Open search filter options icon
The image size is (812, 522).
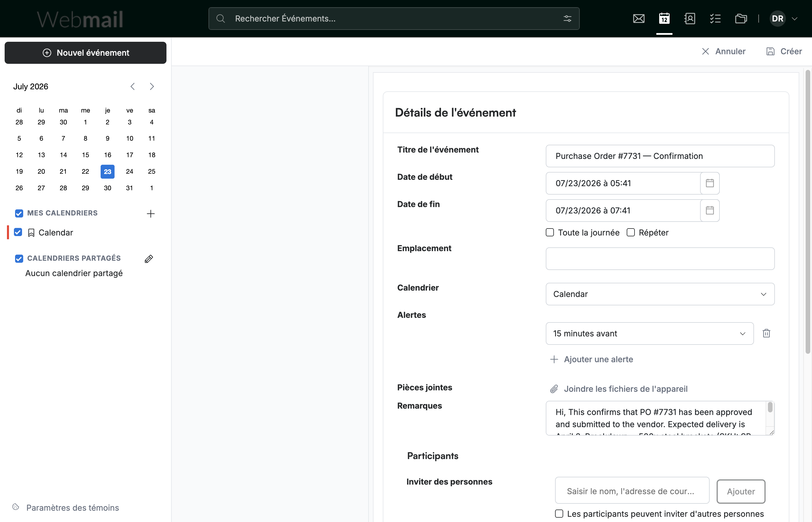[567, 18]
